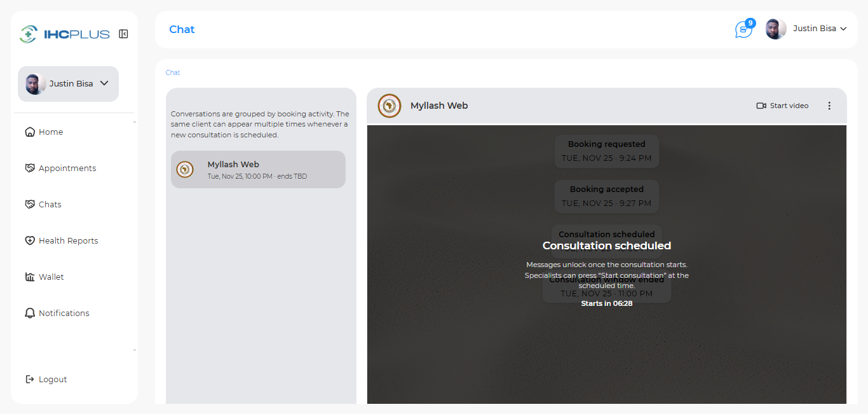Click the Wallet chart icon
Image resolution: width=868 pixels, height=414 pixels.
tap(30, 277)
